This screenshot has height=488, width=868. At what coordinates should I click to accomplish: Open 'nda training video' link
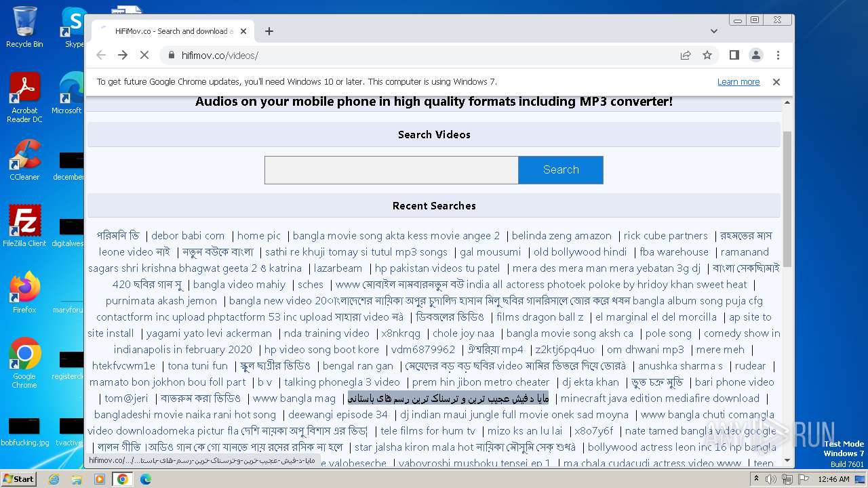(327, 333)
